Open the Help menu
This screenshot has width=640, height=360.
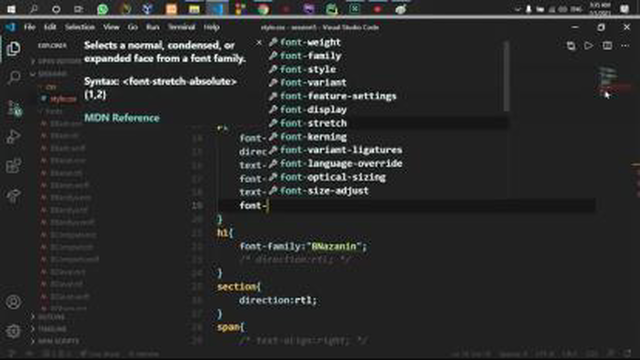211,27
